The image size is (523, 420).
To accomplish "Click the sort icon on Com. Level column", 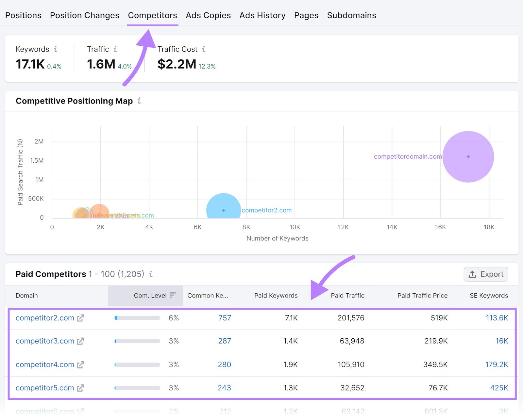I will 173,295.
